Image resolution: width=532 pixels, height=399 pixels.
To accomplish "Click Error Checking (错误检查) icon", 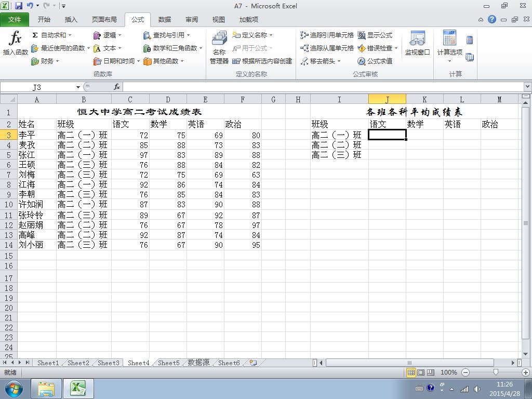I will 362,48.
